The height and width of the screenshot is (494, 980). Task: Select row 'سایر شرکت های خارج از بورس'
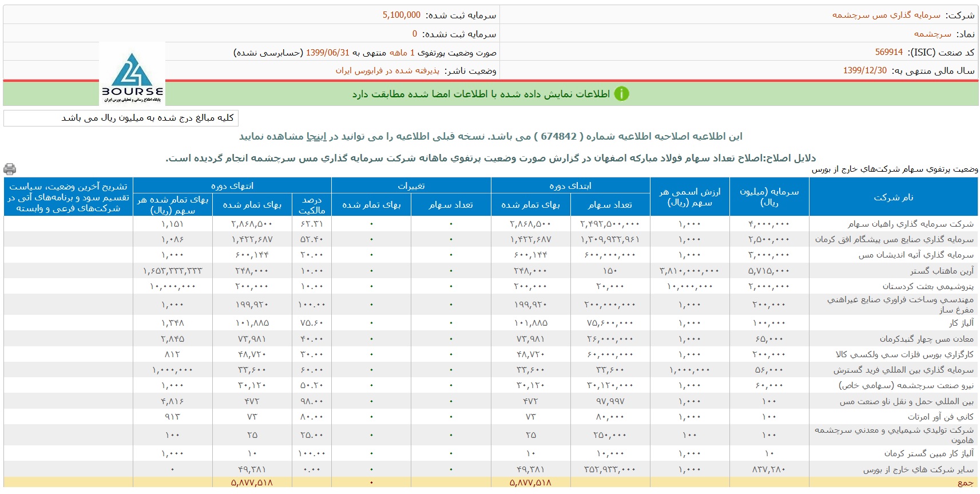[490, 469]
